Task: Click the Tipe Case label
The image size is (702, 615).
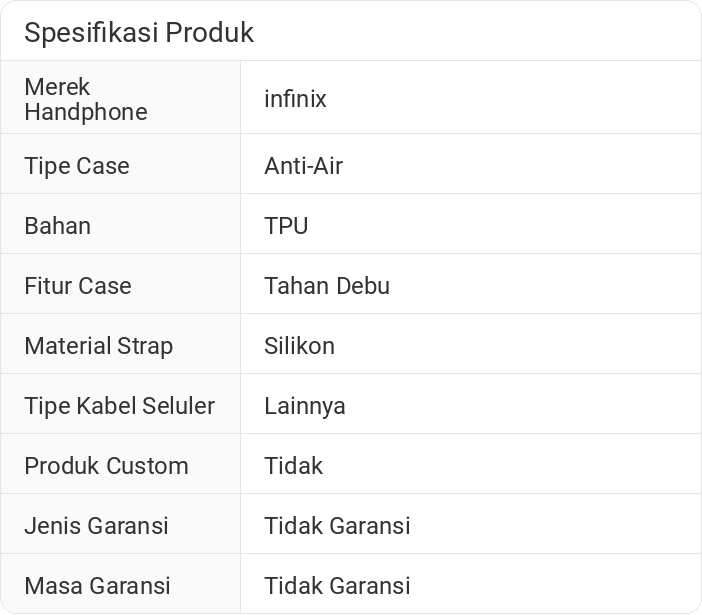Action: coord(77,166)
